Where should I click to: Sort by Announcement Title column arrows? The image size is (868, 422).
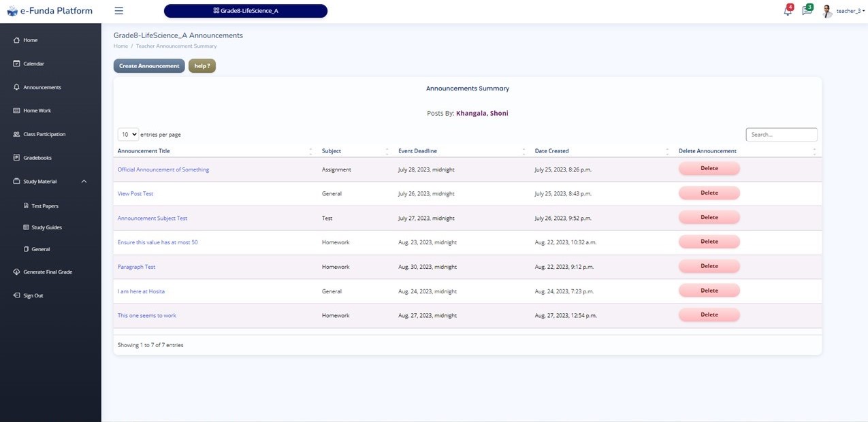310,151
